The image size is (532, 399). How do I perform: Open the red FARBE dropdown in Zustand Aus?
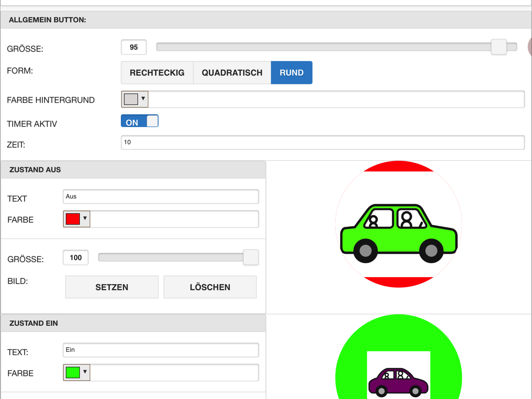(85, 218)
